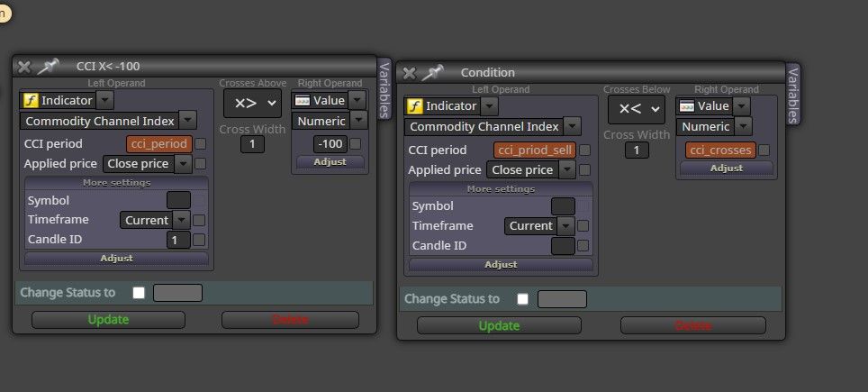The height and width of the screenshot is (392, 868).
Task: Click Indicator function icon in CCI X< -100 panel
Action: pyautogui.click(x=30, y=100)
